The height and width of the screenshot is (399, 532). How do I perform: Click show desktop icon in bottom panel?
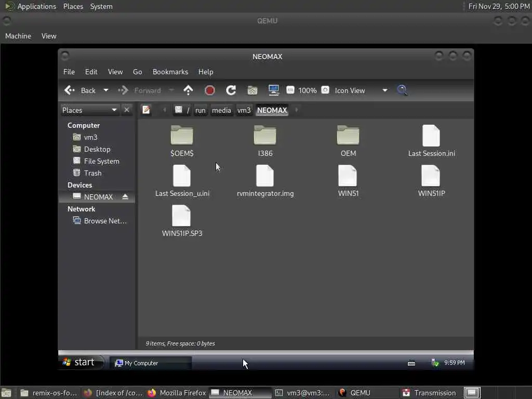pos(6,393)
